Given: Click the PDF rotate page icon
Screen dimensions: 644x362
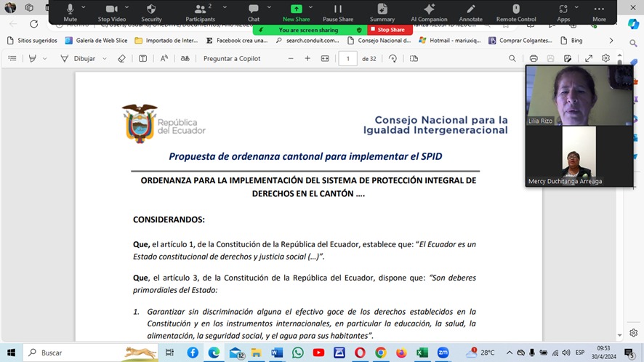Looking at the screenshot, I should (393, 59).
